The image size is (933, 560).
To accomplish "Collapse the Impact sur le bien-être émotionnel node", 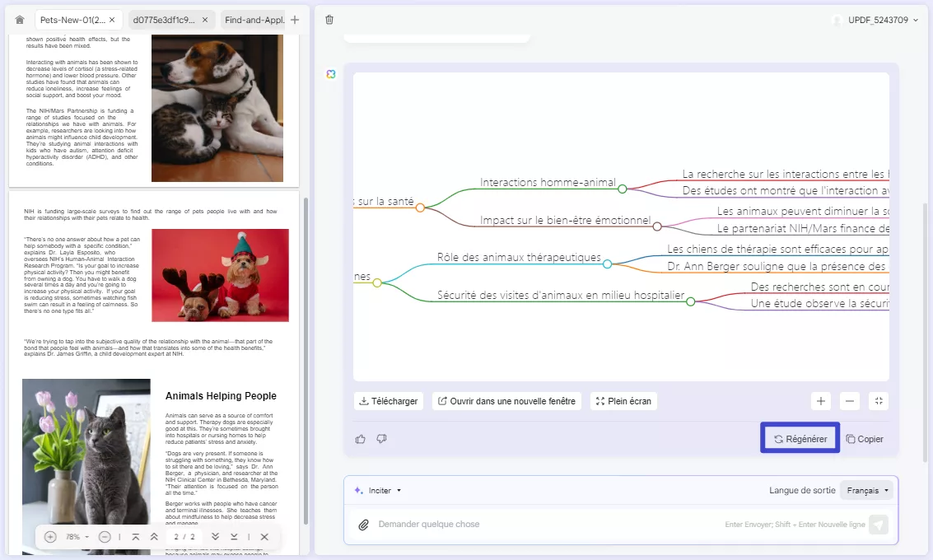I will pos(657,226).
